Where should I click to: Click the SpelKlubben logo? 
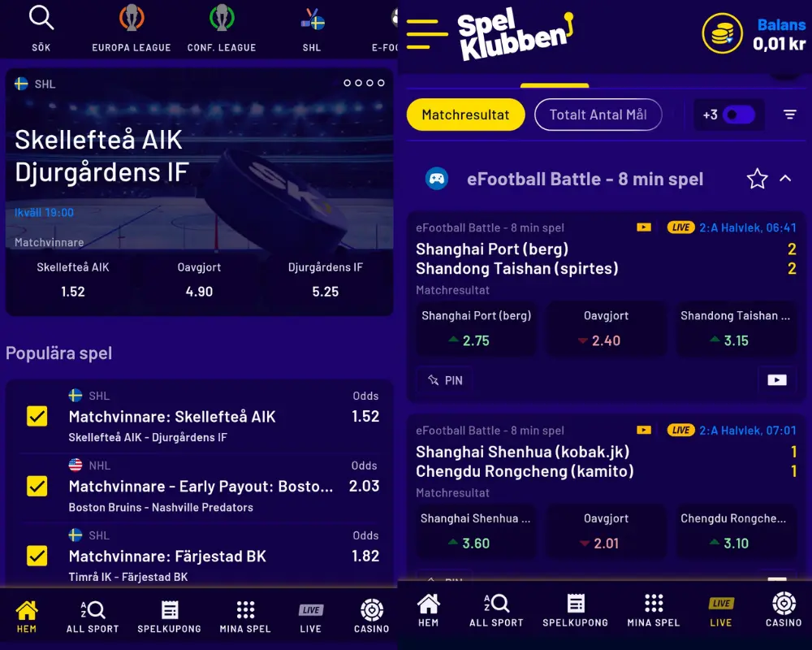516,33
